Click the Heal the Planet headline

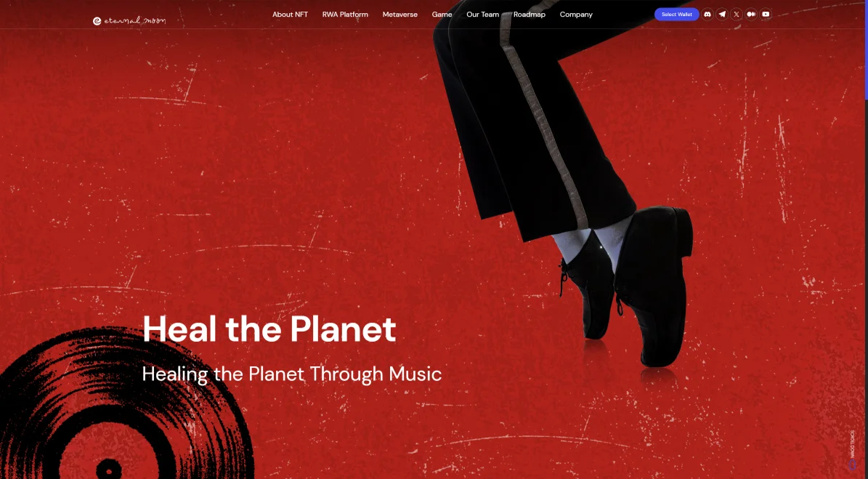(x=269, y=329)
